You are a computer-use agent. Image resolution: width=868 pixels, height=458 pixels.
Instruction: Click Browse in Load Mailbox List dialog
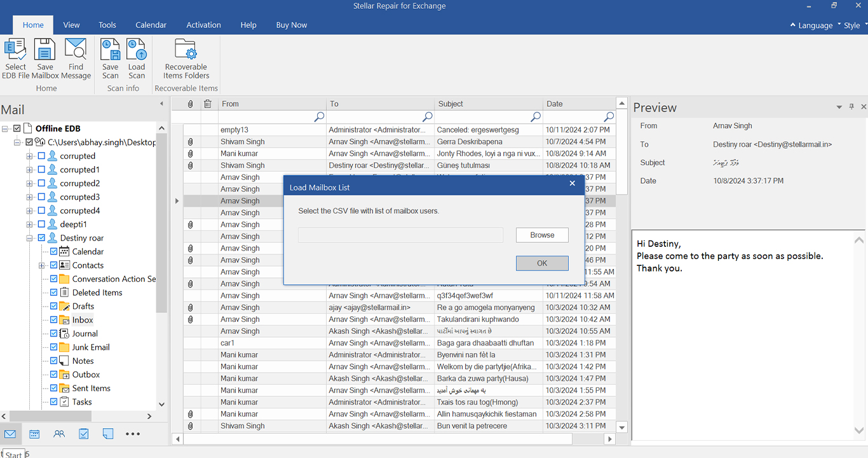tap(542, 235)
